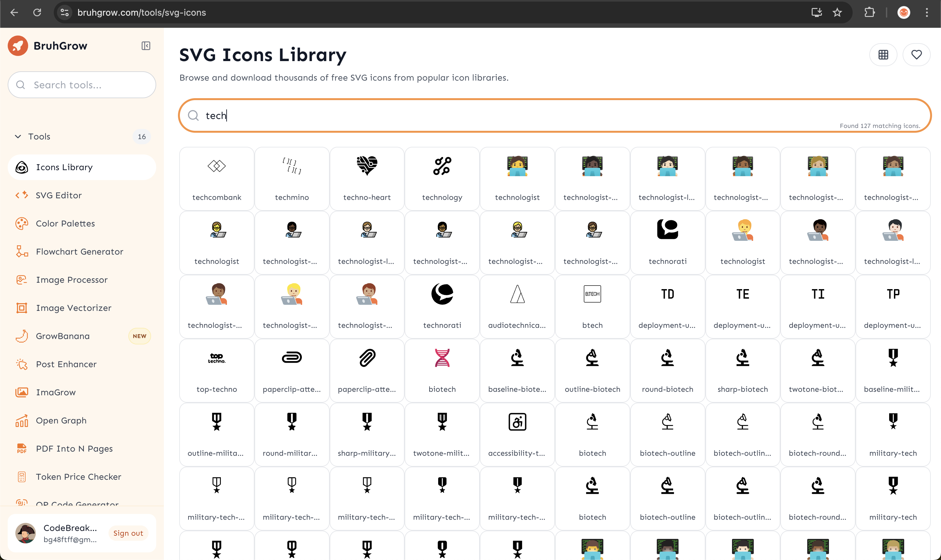This screenshot has height=560, width=941.
Task: Select the TP deployment-u... icon
Action: tap(893, 306)
